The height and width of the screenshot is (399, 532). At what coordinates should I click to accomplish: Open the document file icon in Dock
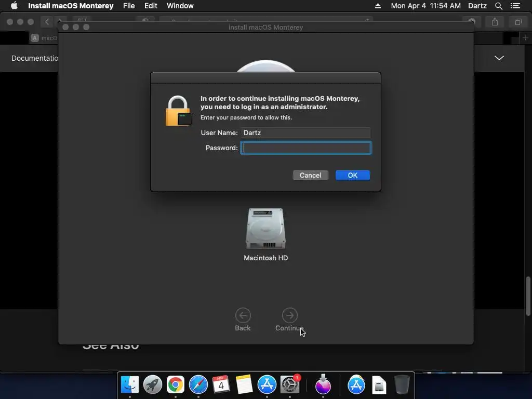(379, 385)
